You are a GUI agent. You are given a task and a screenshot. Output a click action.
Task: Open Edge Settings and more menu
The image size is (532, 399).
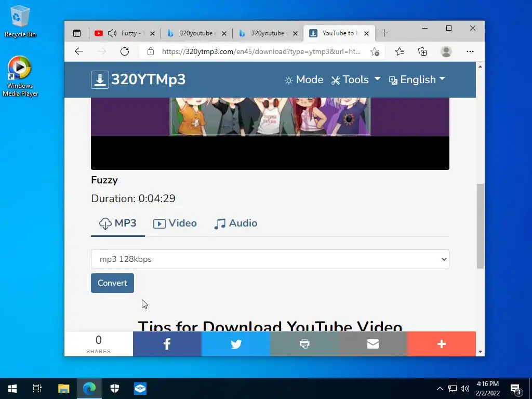coord(470,51)
